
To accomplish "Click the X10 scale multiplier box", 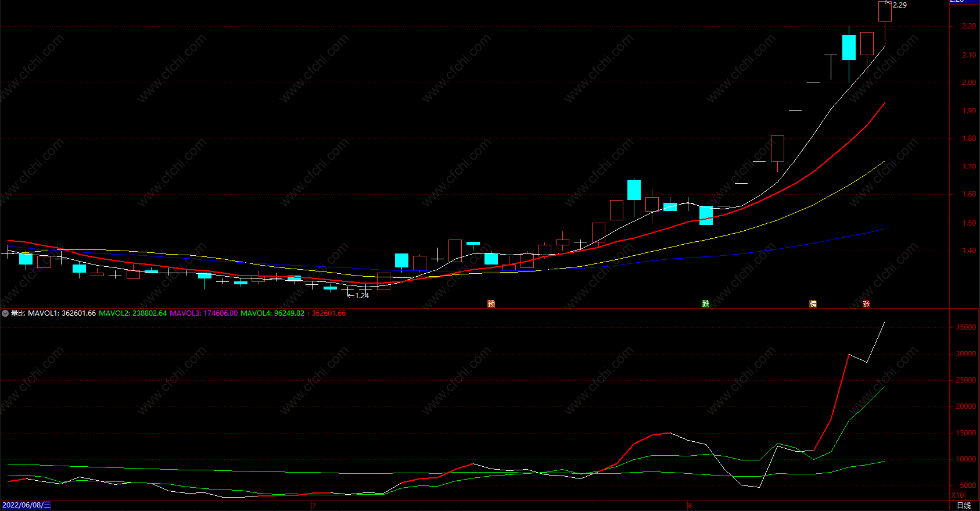I will (957, 495).
